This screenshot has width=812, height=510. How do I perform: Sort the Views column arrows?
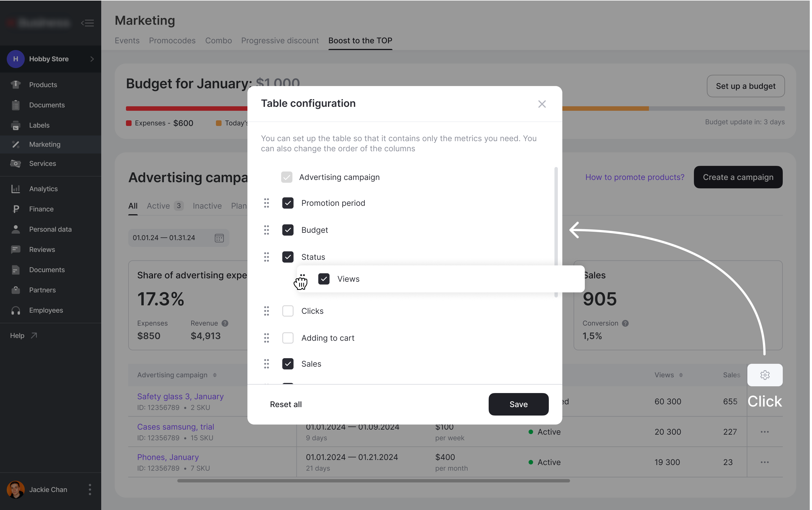tap(681, 375)
